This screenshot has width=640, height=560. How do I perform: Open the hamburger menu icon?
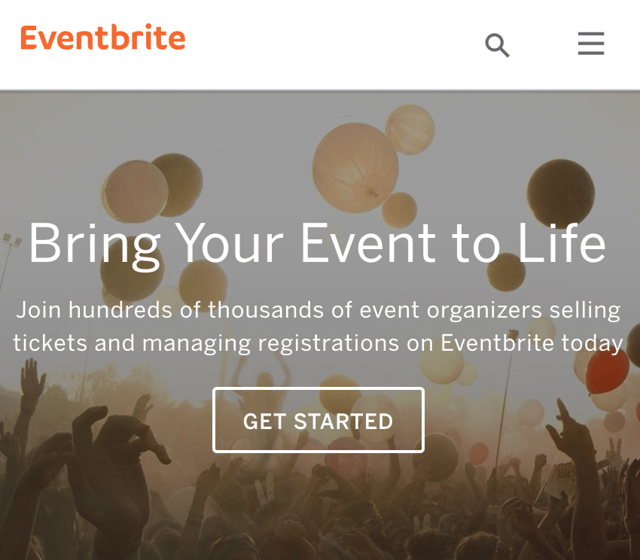pos(591,44)
